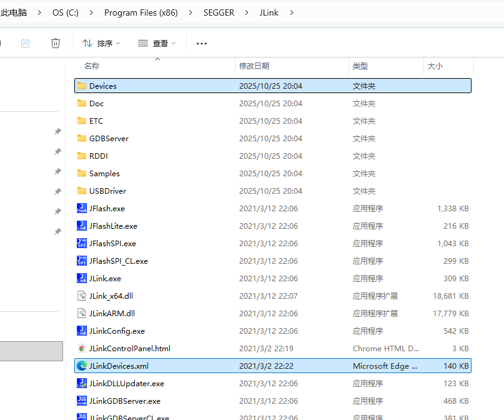Click the share icon in the toolbar

click(x=26, y=43)
